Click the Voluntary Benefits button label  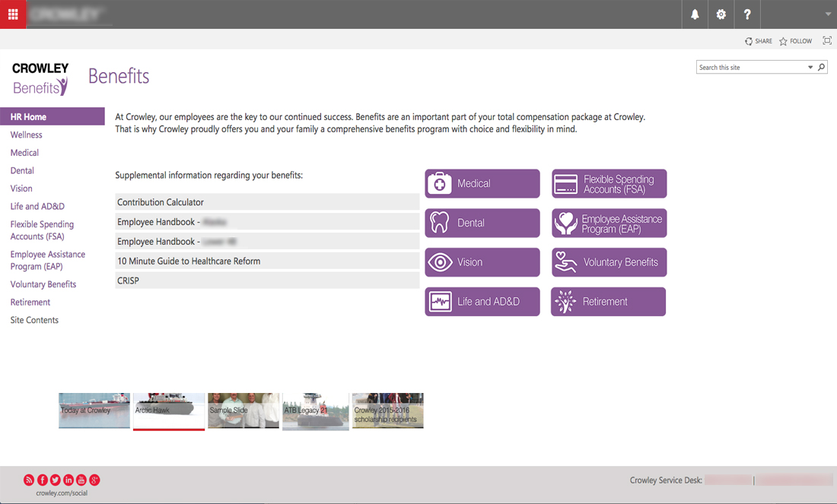click(621, 262)
